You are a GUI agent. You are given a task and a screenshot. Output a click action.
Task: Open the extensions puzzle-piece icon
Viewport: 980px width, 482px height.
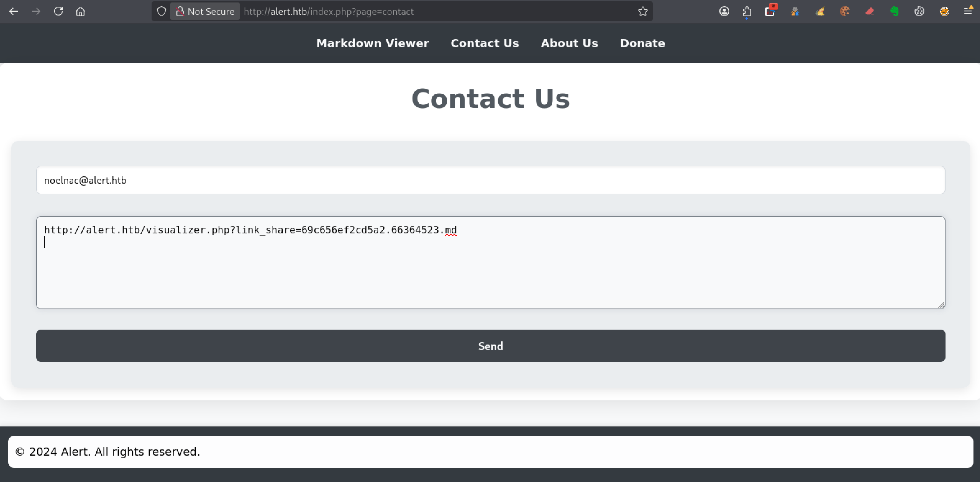click(746, 11)
